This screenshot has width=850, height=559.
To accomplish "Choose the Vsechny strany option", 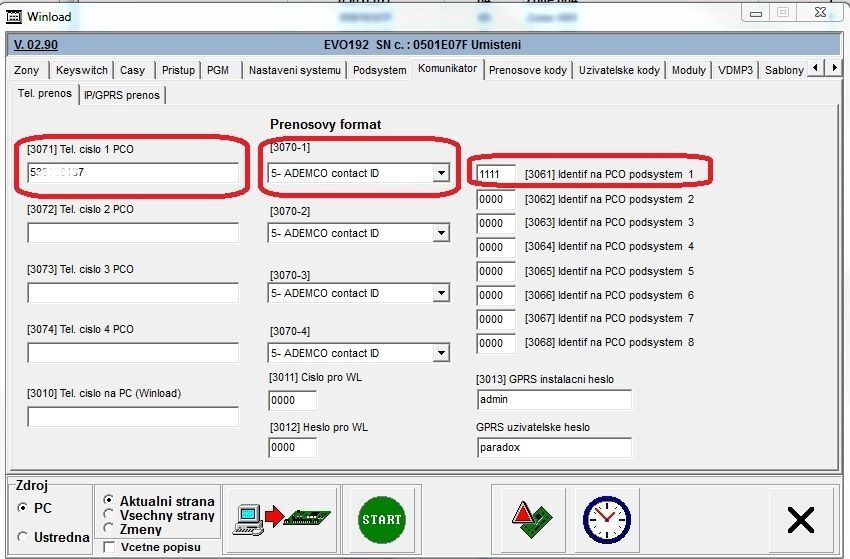I will point(109,515).
